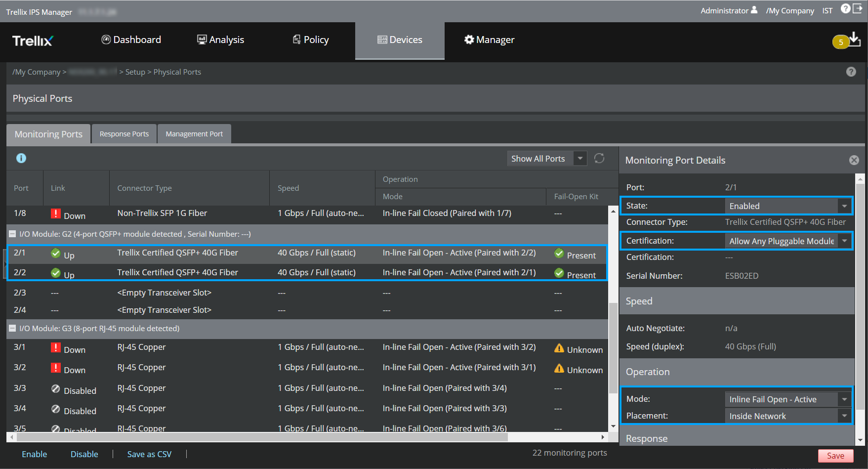Click the Disabled icon for port 3/4
This screenshot has height=469, width=868.
[x=56, y=409]
